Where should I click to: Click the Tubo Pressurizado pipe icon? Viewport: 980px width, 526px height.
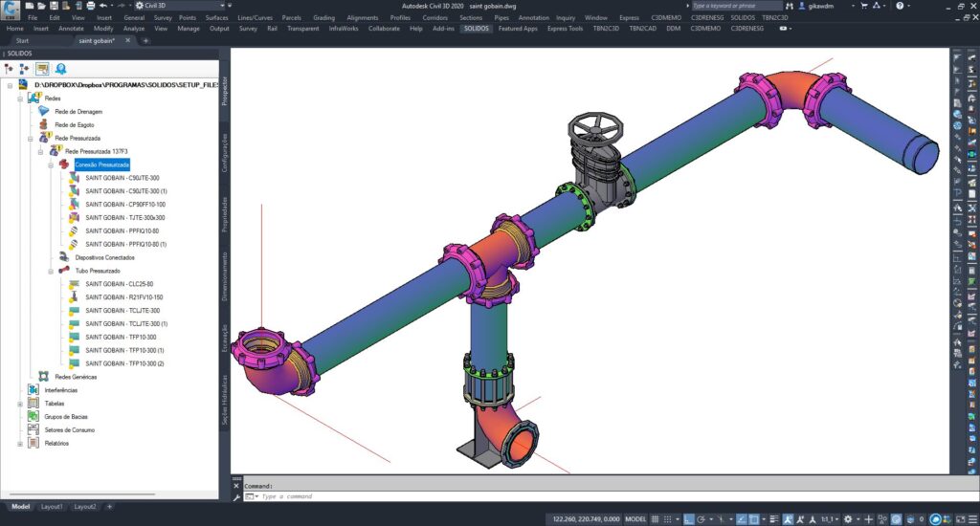coord(64,271)
